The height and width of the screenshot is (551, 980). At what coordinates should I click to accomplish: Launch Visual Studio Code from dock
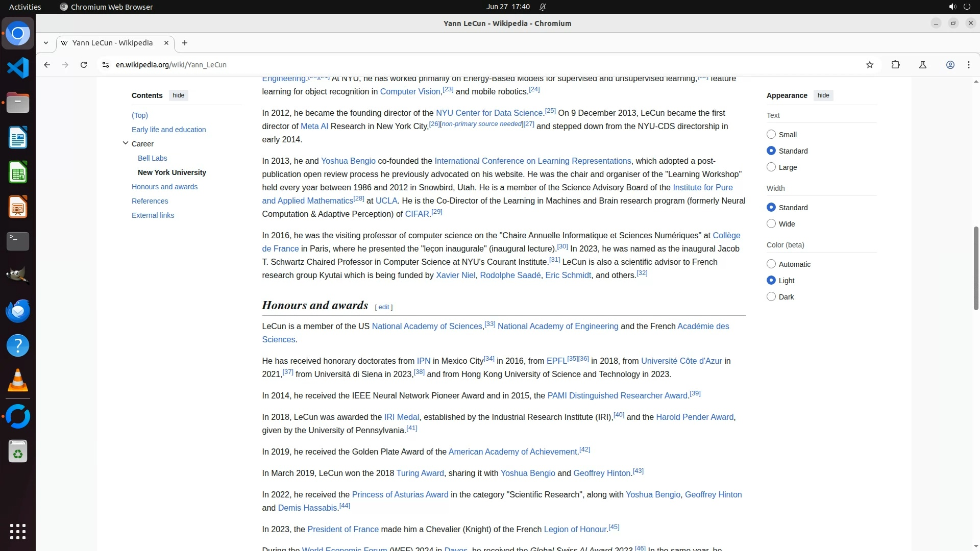(18, 68)
